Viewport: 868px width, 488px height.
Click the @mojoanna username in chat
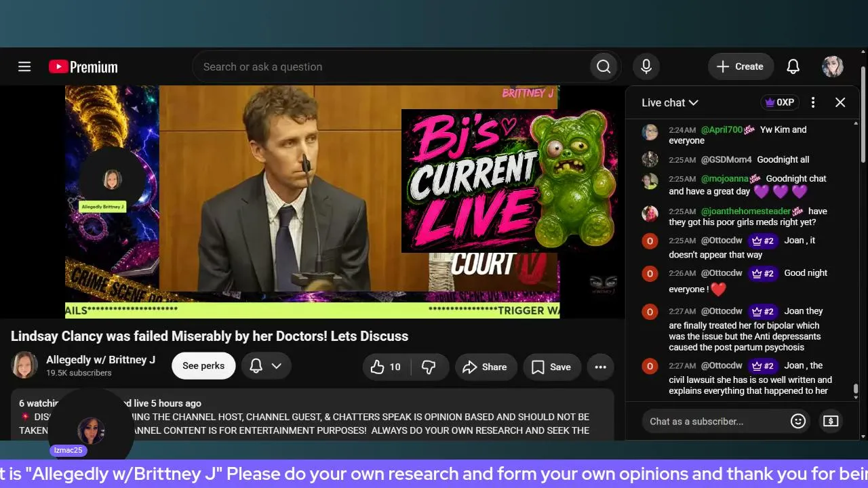tap(725, 179)
